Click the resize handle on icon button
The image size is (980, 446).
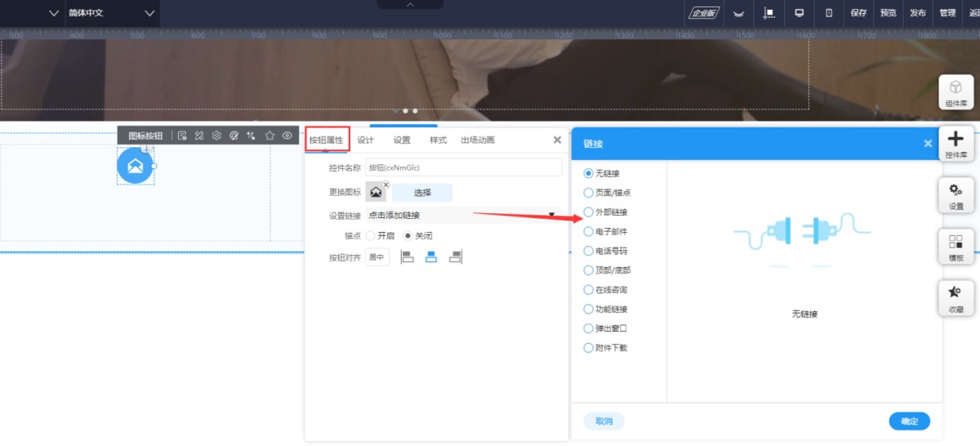click(x=154, y=166)
